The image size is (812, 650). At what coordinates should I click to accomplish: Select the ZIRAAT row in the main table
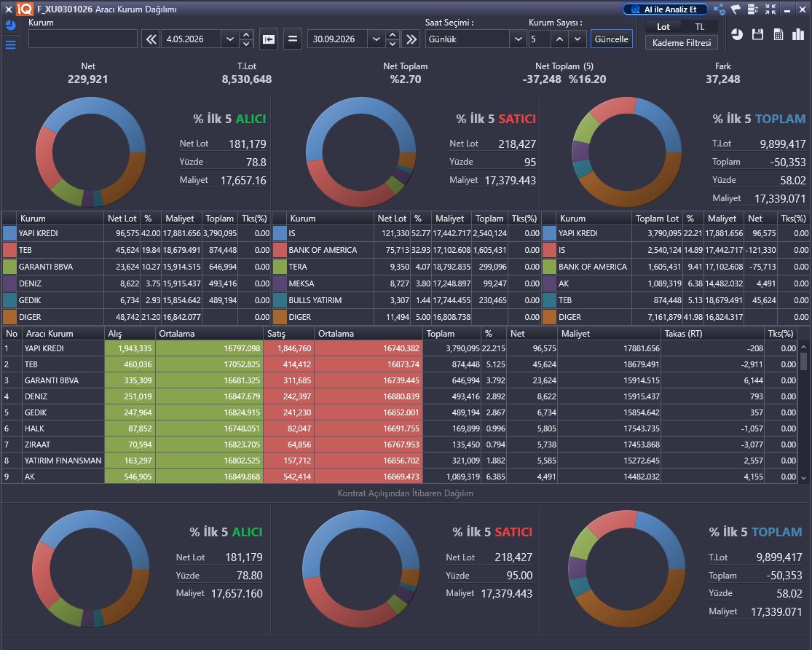pyautogui.click(x=400, y=445)
